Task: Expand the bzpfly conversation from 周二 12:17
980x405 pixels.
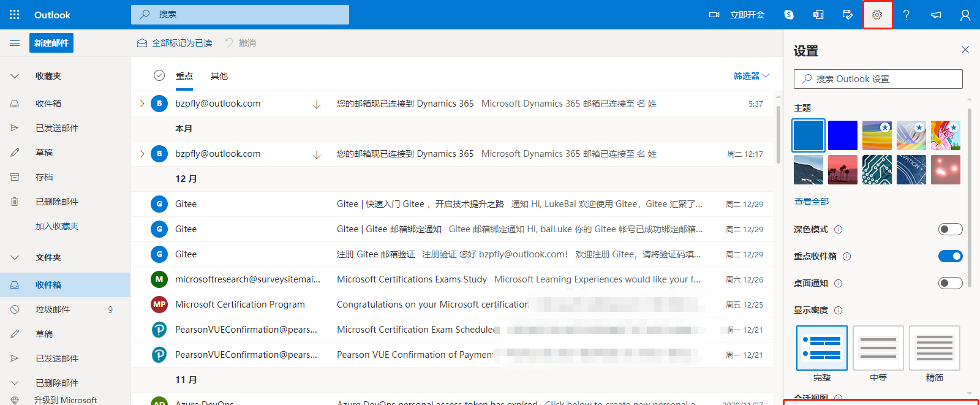Action: [142, 154]
